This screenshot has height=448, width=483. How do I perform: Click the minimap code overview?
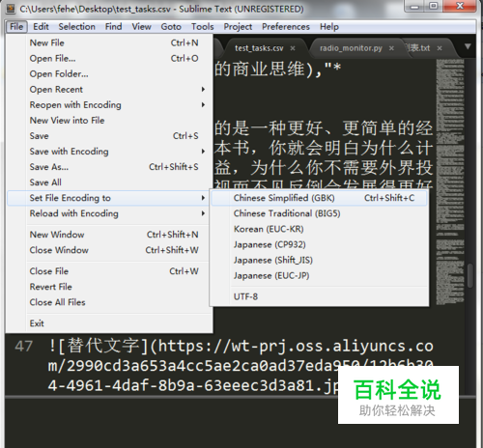point(450,182)
